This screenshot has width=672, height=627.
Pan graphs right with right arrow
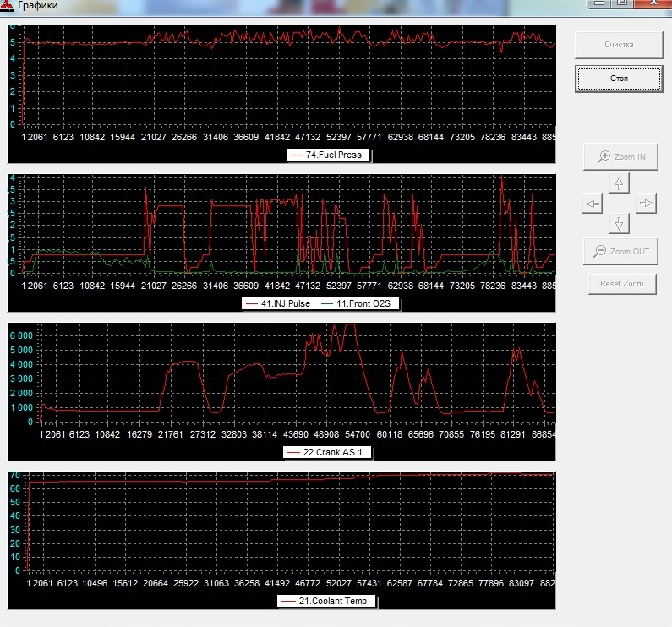pos(646,203)
